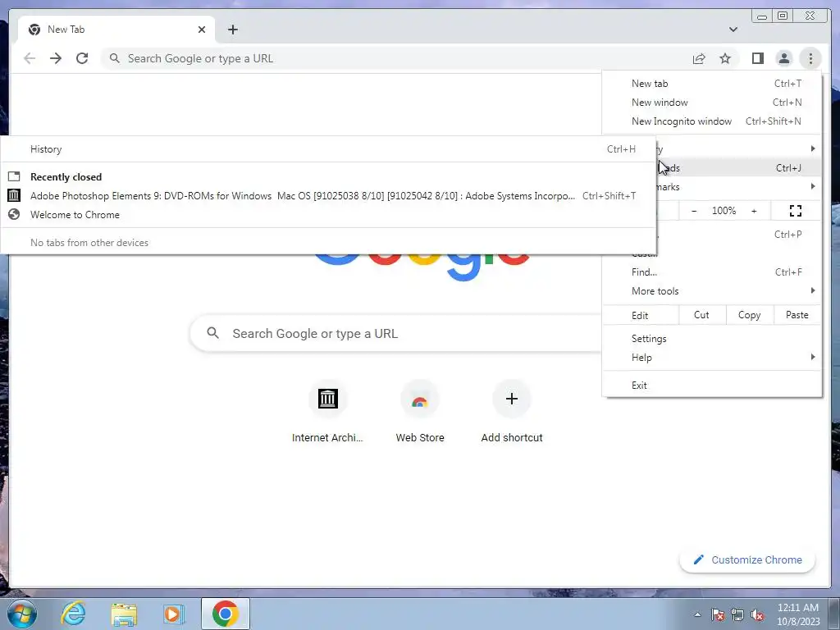The width and height of the screenshot is (840, 630).
Task: Click the Chrome taskbar icon
Action: 225,614
